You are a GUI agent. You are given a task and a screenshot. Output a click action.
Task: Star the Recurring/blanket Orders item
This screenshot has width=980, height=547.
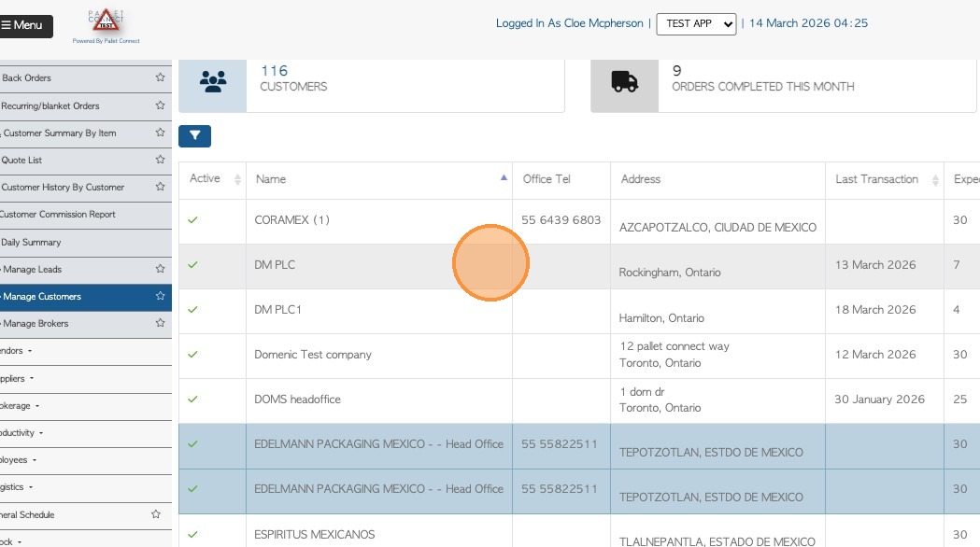(x=160, y=105)
